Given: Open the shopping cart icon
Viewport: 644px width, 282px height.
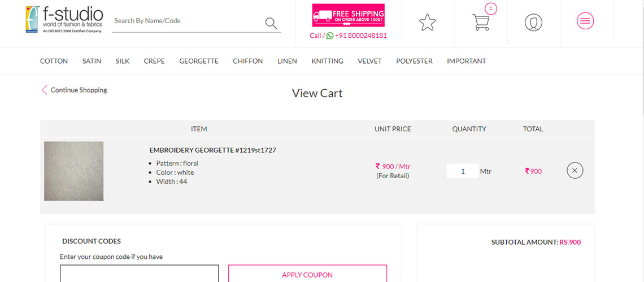Looking at the screenshot, I should pos(481,22).
